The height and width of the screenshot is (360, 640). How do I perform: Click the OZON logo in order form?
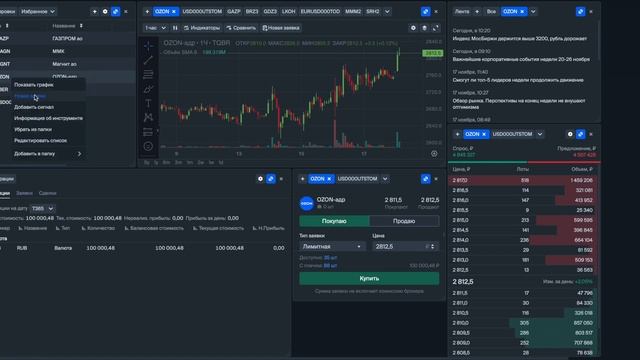pyautogui.click(x=307, y=203)
